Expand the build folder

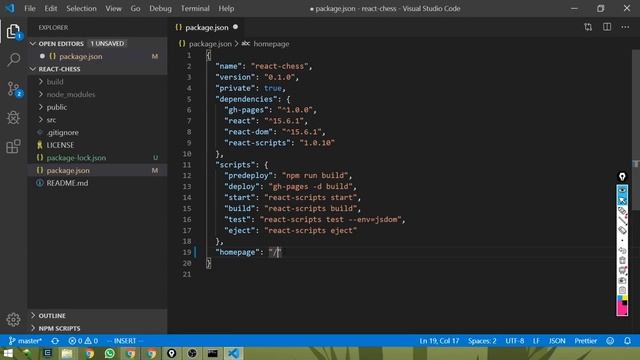(x=55, y=82)
